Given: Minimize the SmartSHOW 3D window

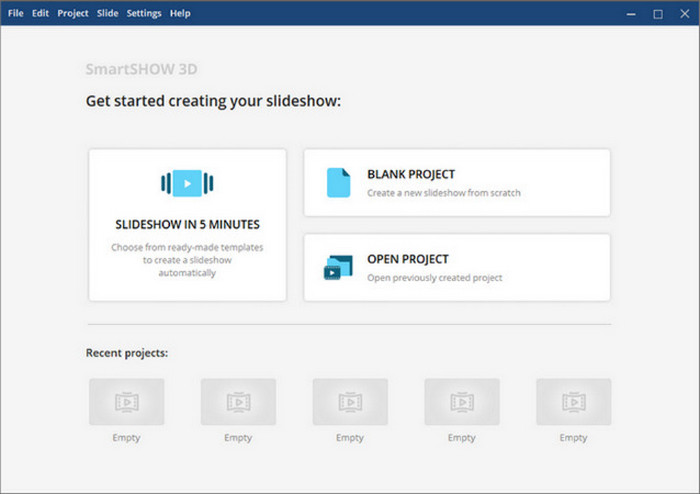Looking at the screenshot, I should (631, 14).
